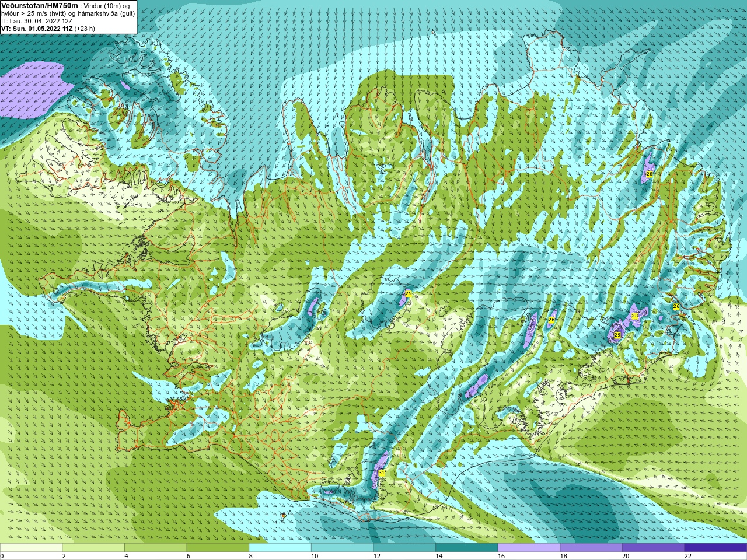
Task: Click the 'IT: Lau. 30. 04. 2022 12Z' line
Action: click(x=37, y=21)
